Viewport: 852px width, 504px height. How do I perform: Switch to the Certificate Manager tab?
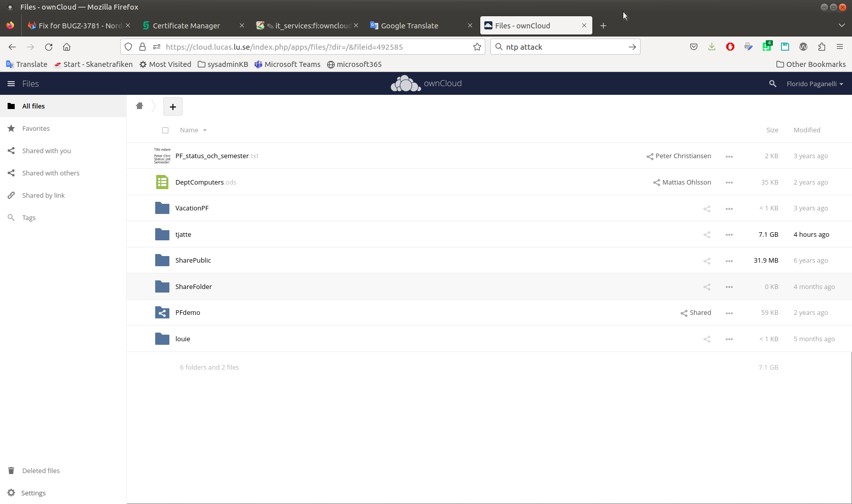[187, 25]
